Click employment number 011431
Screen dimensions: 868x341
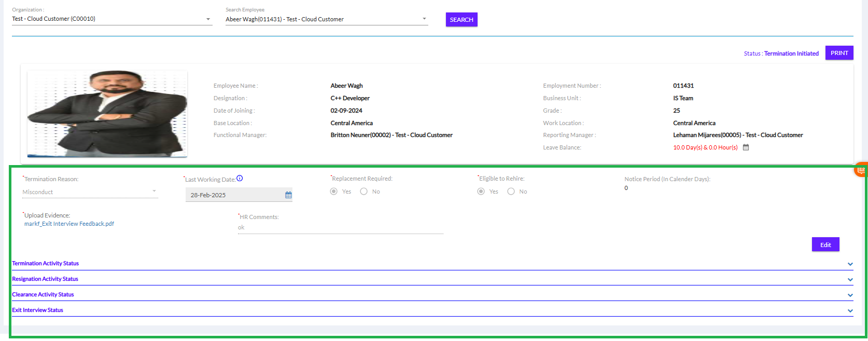[x=683, y=86]
